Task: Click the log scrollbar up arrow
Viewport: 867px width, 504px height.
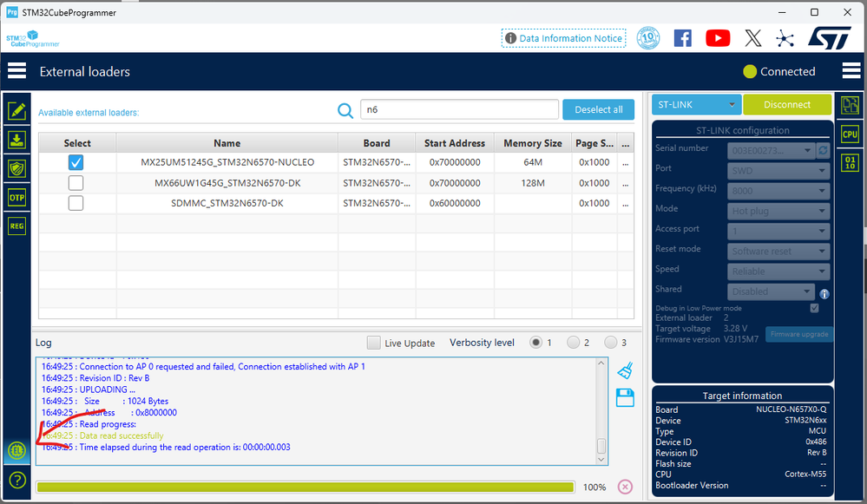Action: coord(601,363)
